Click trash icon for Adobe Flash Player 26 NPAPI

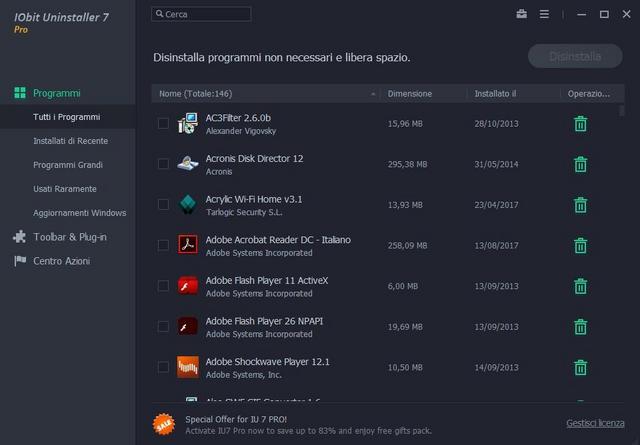(x=580, y=327)
